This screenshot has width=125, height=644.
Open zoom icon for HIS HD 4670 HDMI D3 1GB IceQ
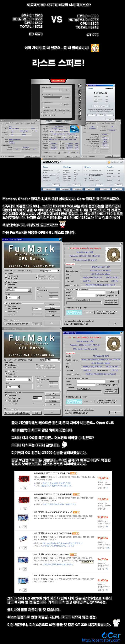[25, 526]
